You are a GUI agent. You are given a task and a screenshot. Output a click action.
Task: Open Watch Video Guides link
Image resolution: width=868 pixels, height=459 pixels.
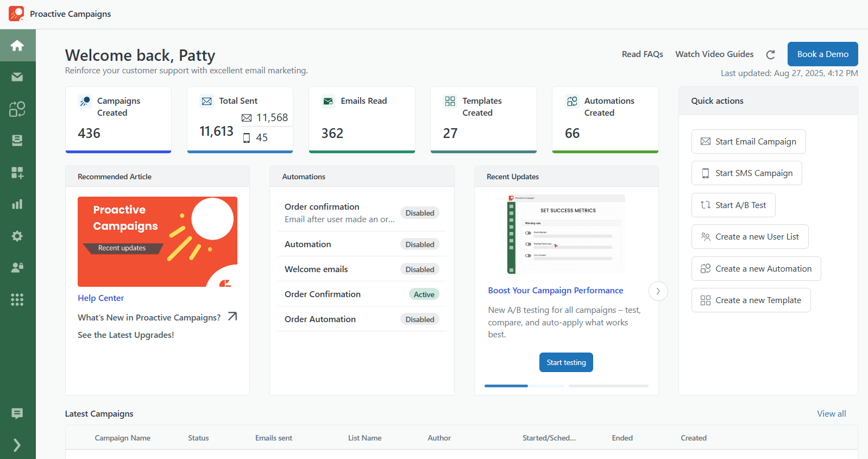[714, 54]
